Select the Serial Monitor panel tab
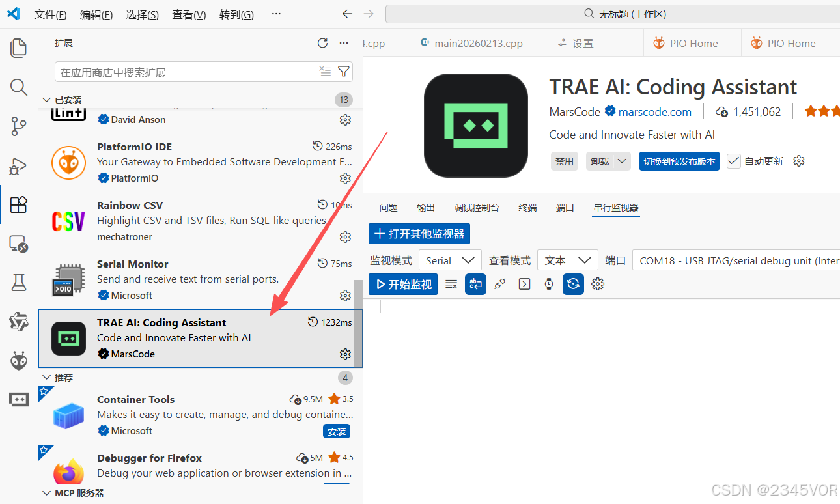 [x=616, y=208]
